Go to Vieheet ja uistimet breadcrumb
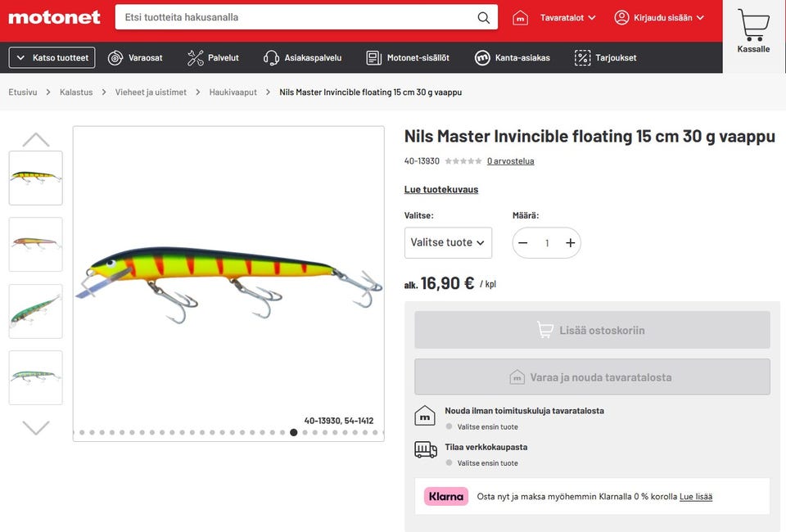 pyautogui.click(x=151, y=92)
